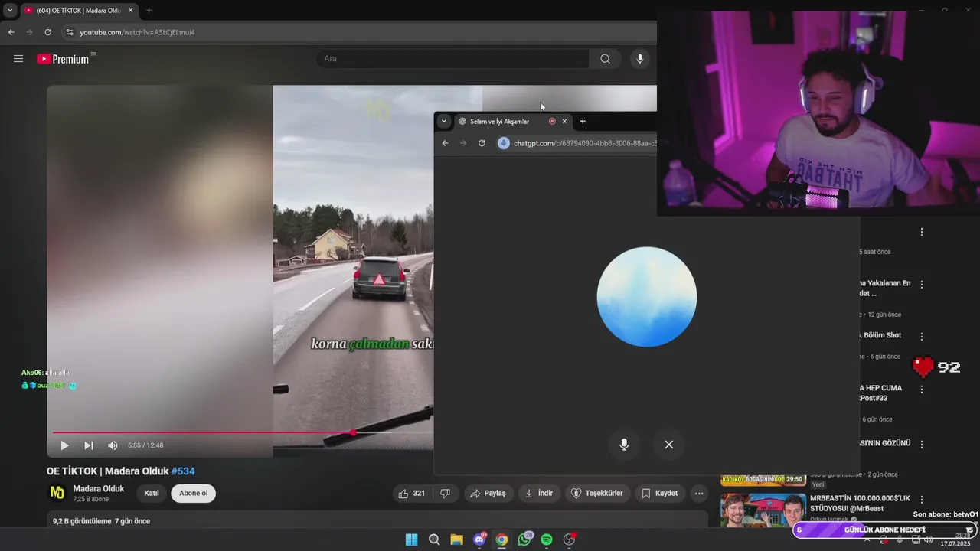Viewport: 980px width, 551px height.
Task: Reload the YouTube page
Action: pyautogui.click(x=47, y=32)
